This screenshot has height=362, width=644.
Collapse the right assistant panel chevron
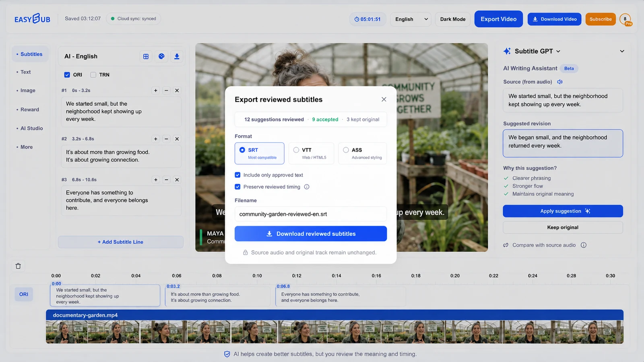point(622,51)
